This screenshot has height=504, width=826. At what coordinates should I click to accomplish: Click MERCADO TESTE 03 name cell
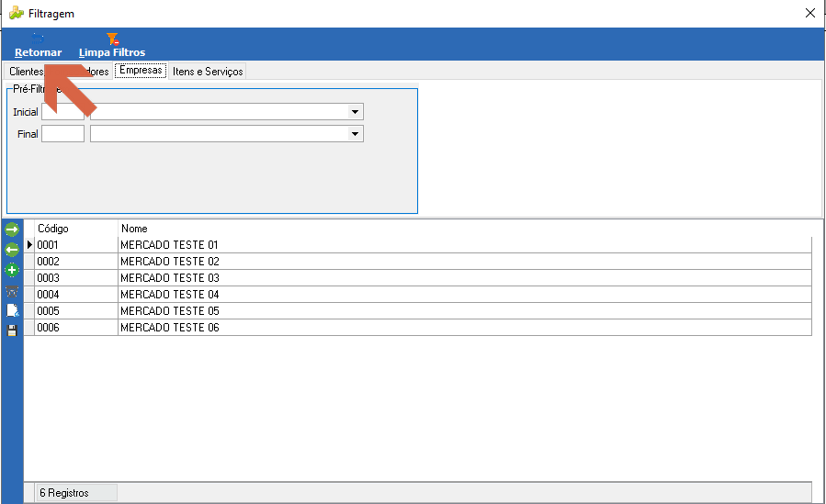pos(465,278)
